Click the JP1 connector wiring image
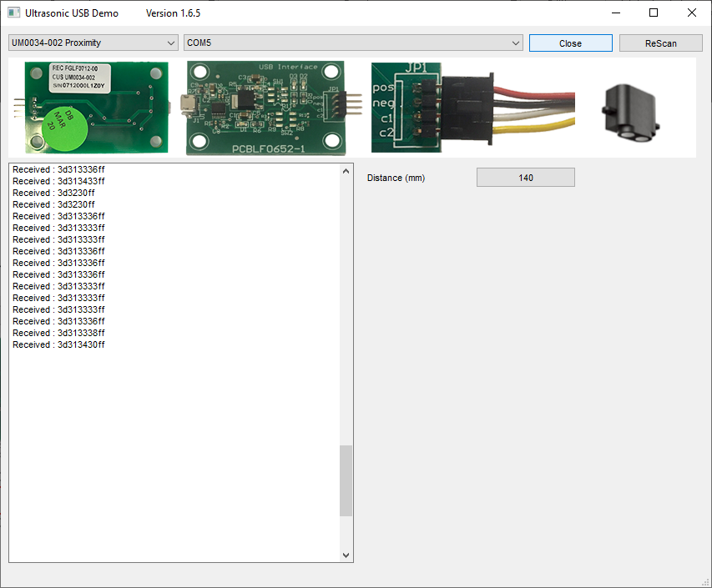Image resolution: width=712 pixels, height=588 pixels. click(x=473, y=108)
